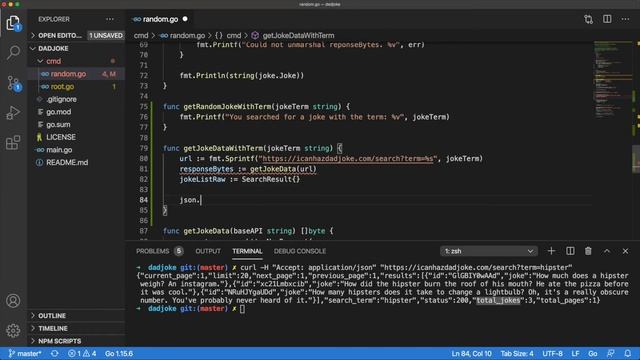Screen dimensions: 640x360
Task: Maximize the panel with up chevron
Action: coord(607,251)
